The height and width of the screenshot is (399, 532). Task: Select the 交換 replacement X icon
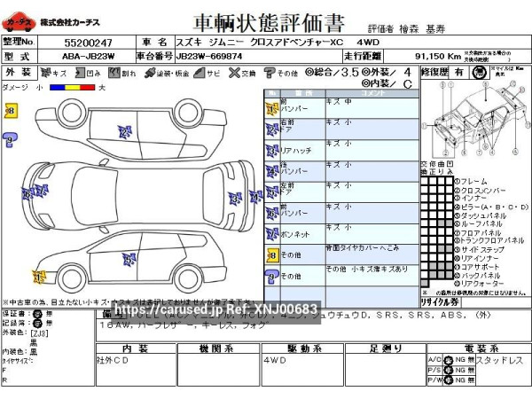[x=235, y=73]
